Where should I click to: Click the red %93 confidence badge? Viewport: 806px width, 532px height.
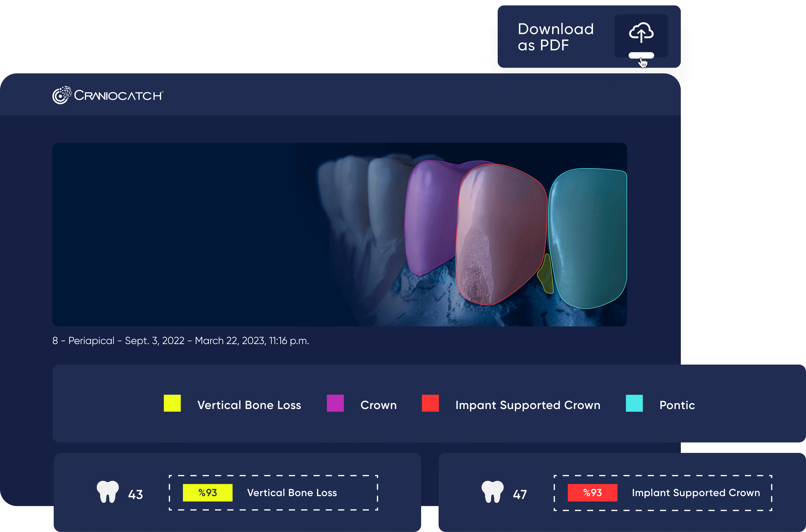pyautogui.click(x=592, y=493)
